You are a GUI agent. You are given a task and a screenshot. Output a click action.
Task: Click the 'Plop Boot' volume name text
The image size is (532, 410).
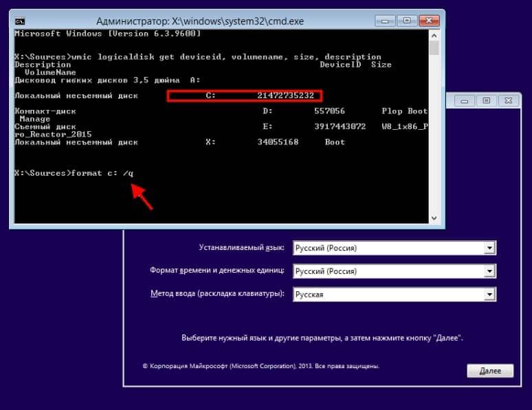click(x=404, y=111)
